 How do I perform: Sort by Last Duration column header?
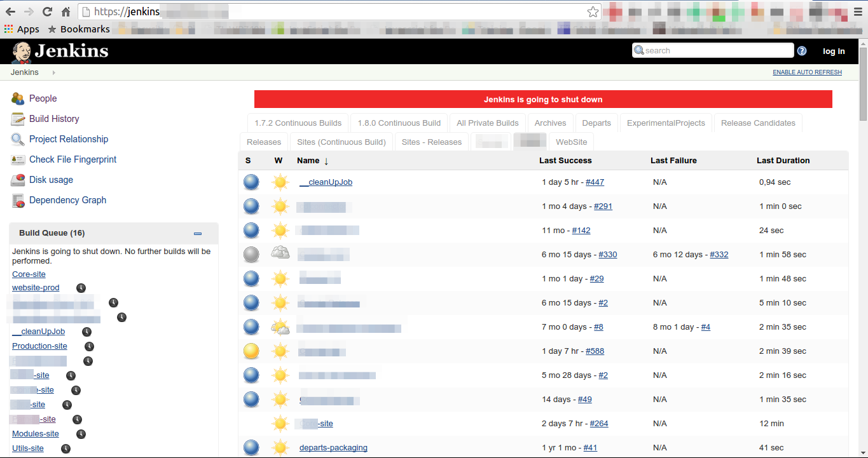(x=783, y=161)
